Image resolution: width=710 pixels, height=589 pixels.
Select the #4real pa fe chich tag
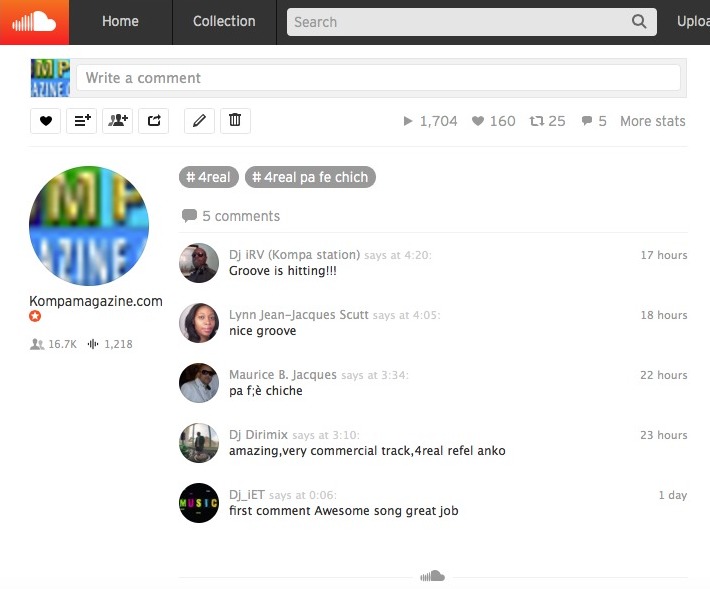point(310,177)
